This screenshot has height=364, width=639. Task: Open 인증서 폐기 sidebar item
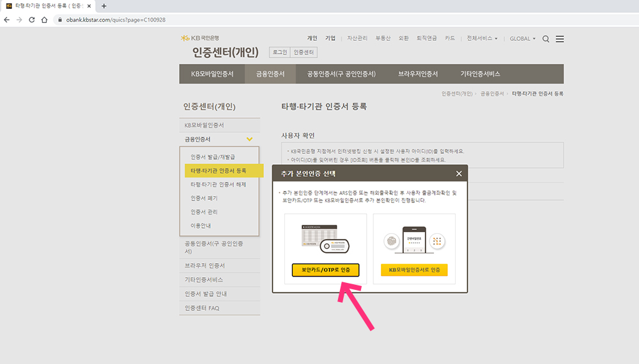pos(204,199)
